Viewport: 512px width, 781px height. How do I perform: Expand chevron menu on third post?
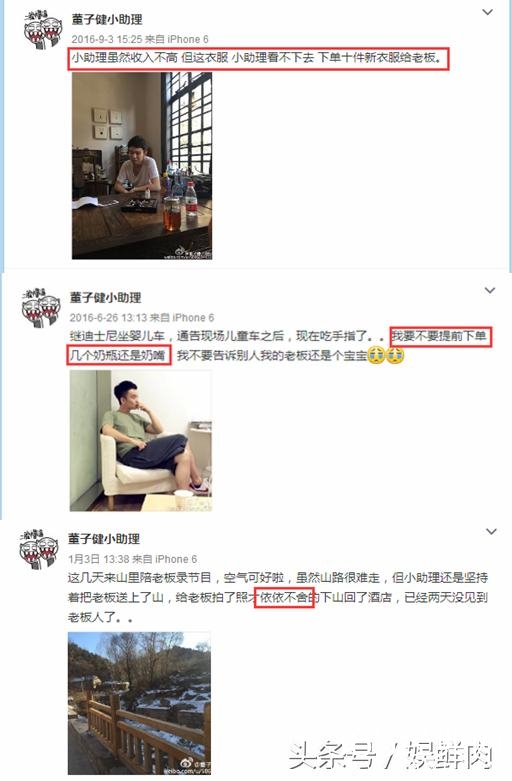click(x=492, y=531)
